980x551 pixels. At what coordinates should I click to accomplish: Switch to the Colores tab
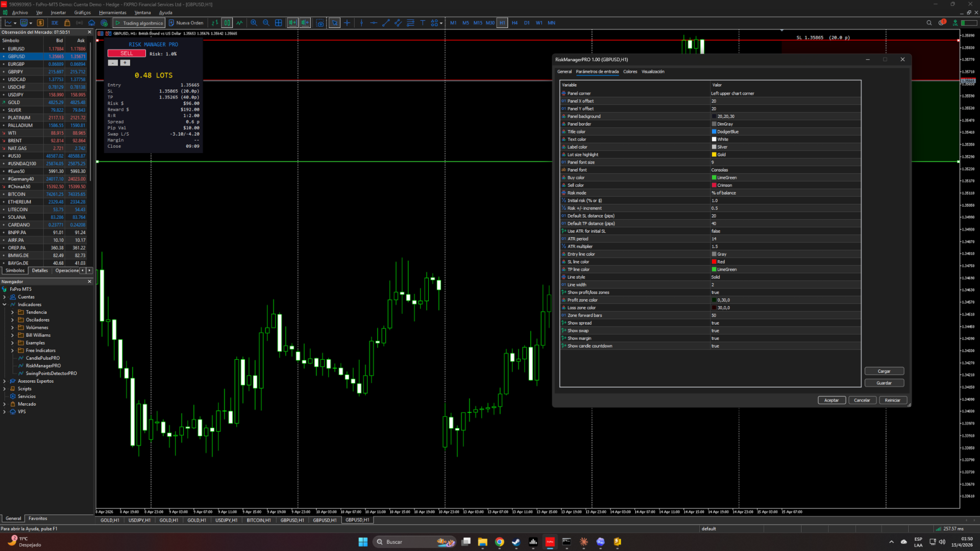[630, 72]
